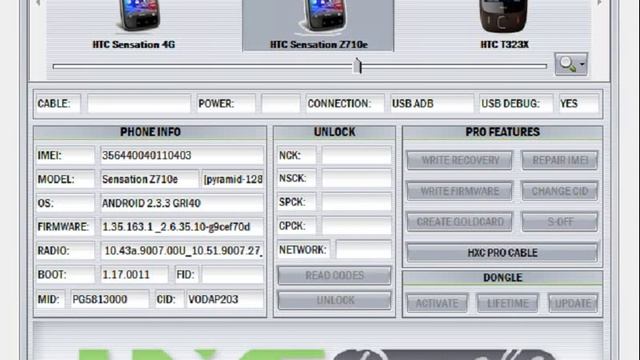Click the USB DEBUG field showing YES
Image resolution: width=640 pixels, height=360 pixels.
point(579,104)
